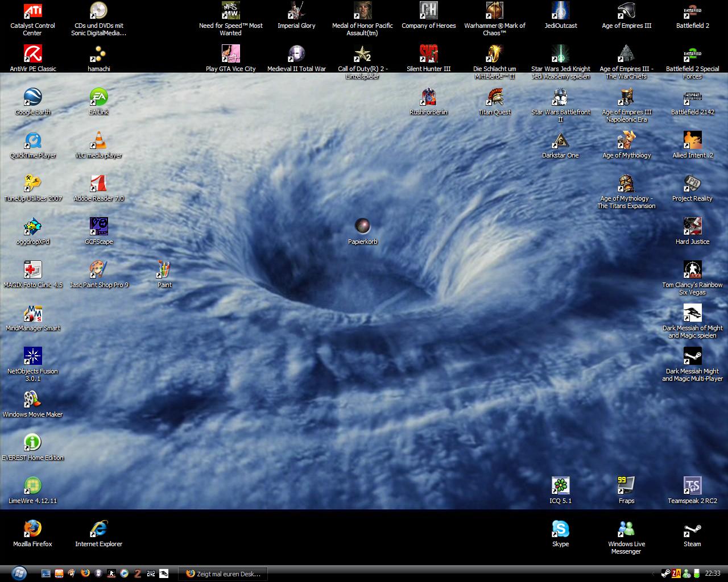Select the Medieval II Total War icon

click(x=296, y=54)
